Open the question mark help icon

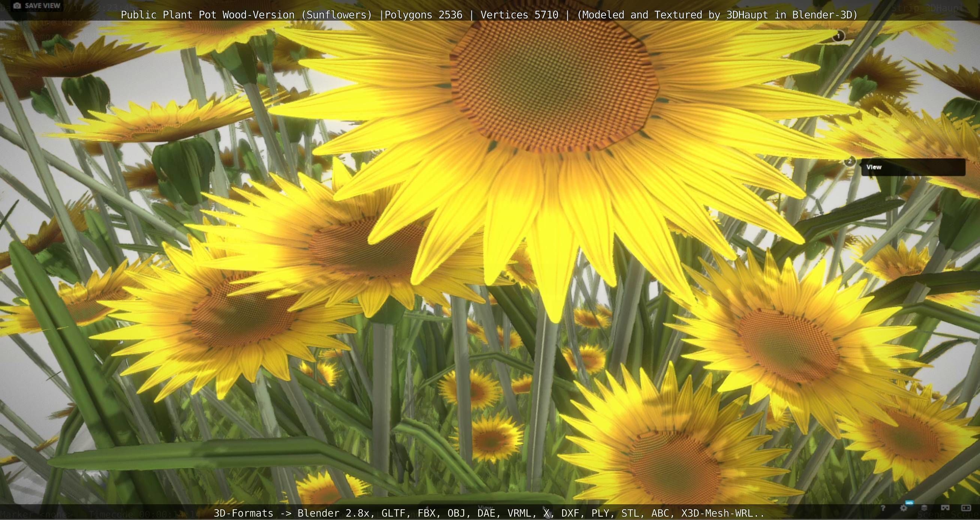[883, 508]
